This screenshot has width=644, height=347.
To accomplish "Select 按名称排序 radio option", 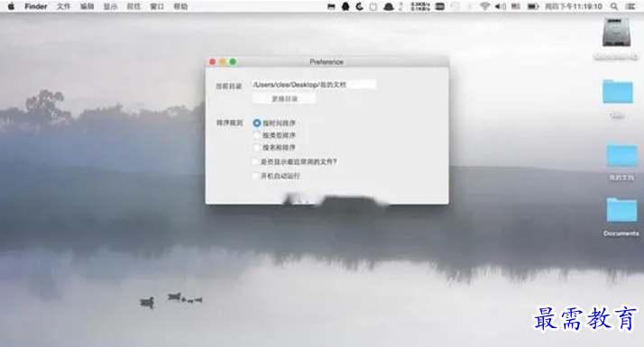I will coord(257,148).
